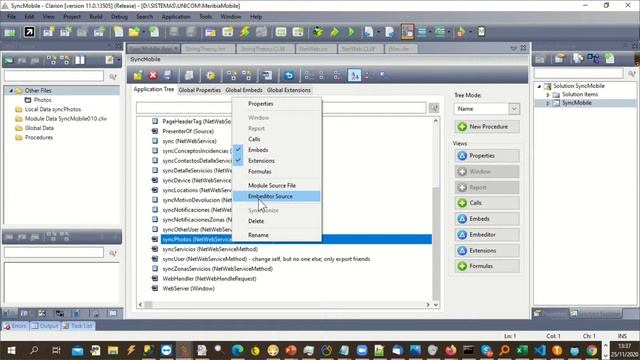Open the Project menu in menu bar
This screenshot has width=640, height=360.
tap(72, 17)
